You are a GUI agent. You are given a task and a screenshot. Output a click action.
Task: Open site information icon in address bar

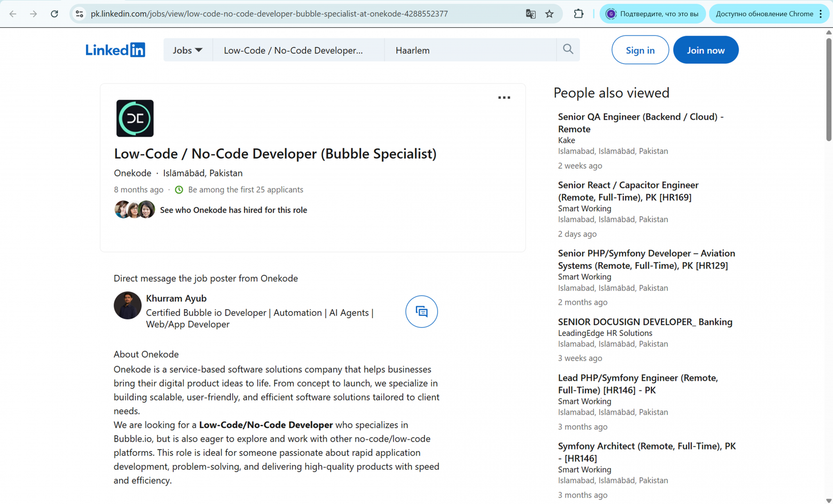coord(79,14)
